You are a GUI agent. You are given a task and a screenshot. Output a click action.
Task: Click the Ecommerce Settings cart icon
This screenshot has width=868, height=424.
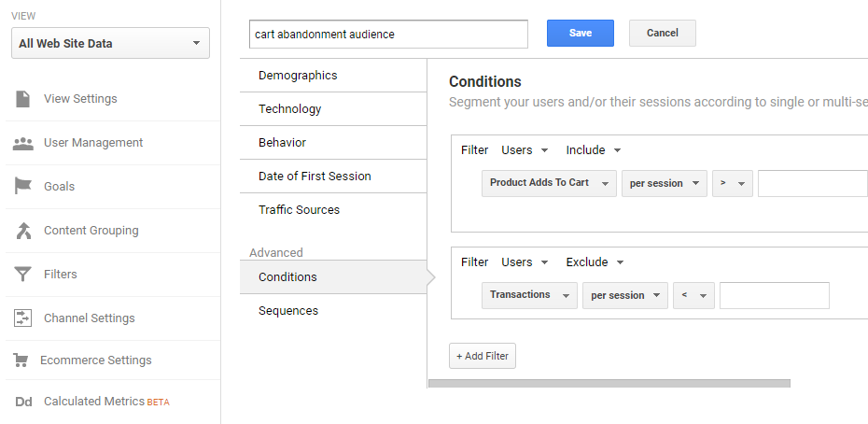pos(21,360)
